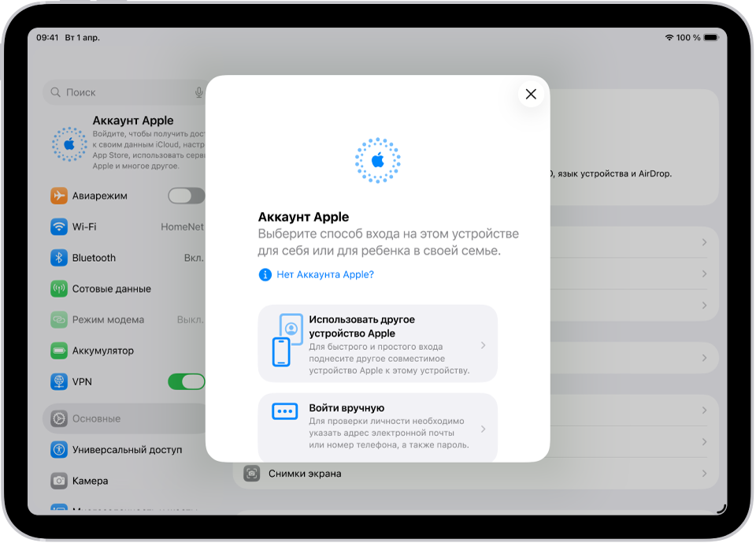Tap the Bluetooth icon in sidebar
The height and width of the screenshot is (543, 756).
pyautogui.click(x=59, y=258)
